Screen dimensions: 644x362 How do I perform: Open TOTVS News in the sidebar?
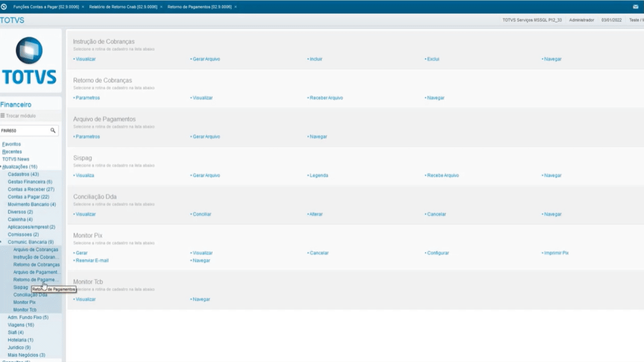[16, 159]
